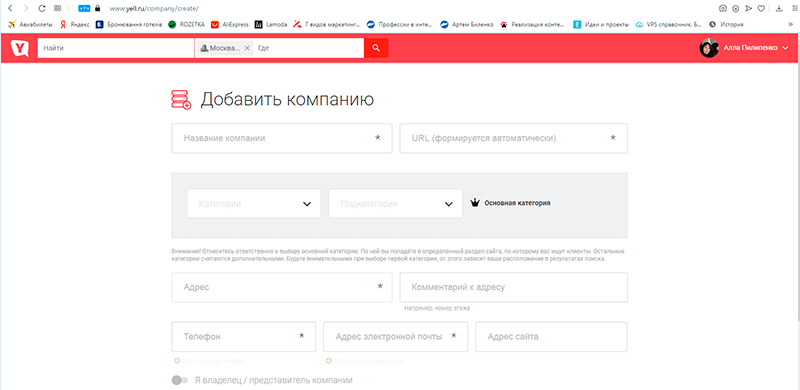Screen dimensions: 800x390
Task: Click the browser forward arrow
Action: [26, 8]
